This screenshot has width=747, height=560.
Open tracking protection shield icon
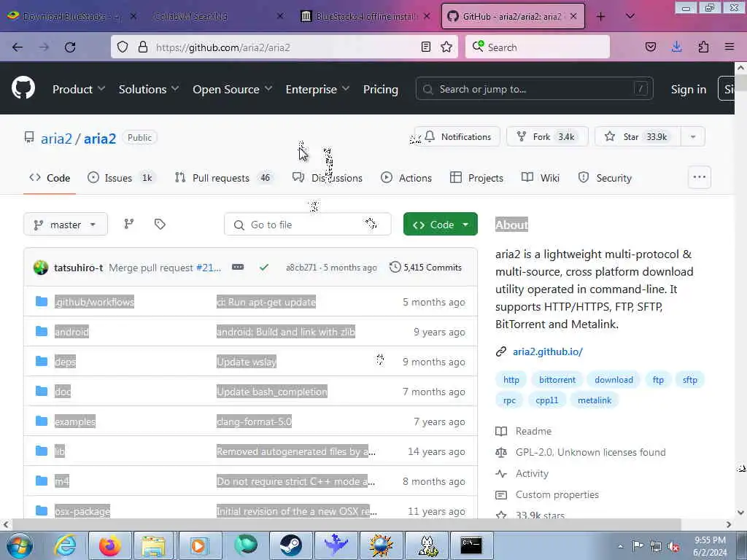[x=123, y=47]
